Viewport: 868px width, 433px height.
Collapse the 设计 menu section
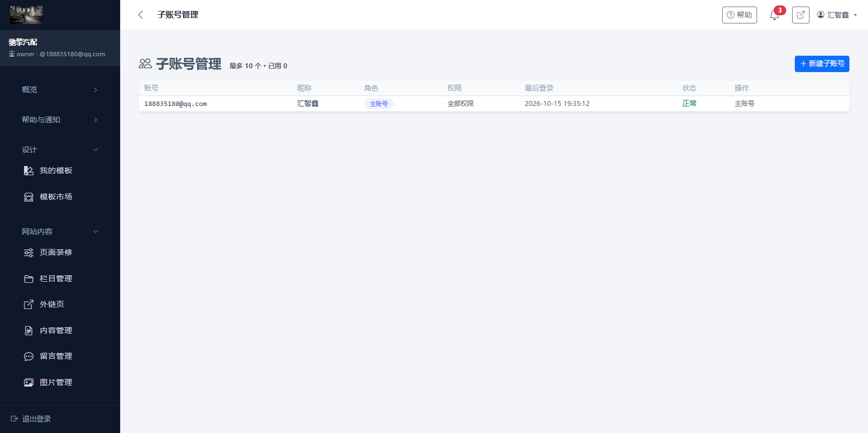(60, 150)
